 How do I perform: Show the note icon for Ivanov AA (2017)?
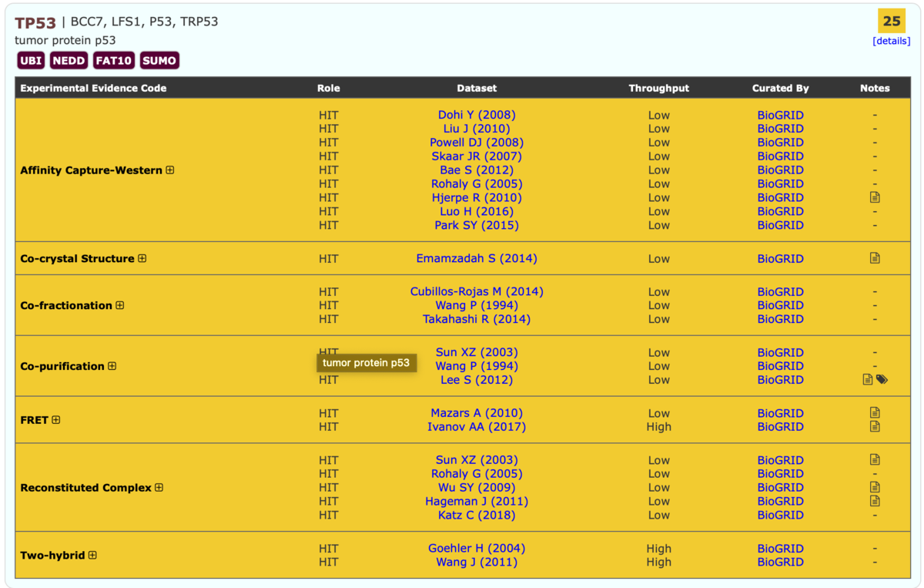tap(875, 426)
